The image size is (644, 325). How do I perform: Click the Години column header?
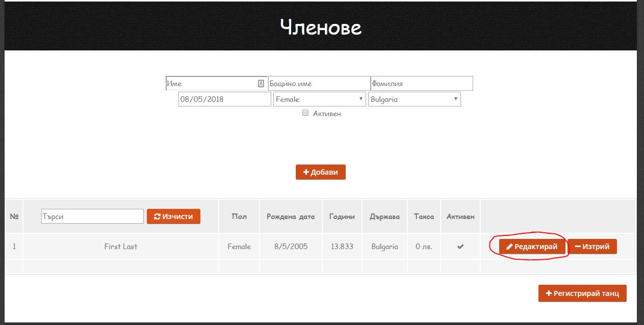point(342,216)
